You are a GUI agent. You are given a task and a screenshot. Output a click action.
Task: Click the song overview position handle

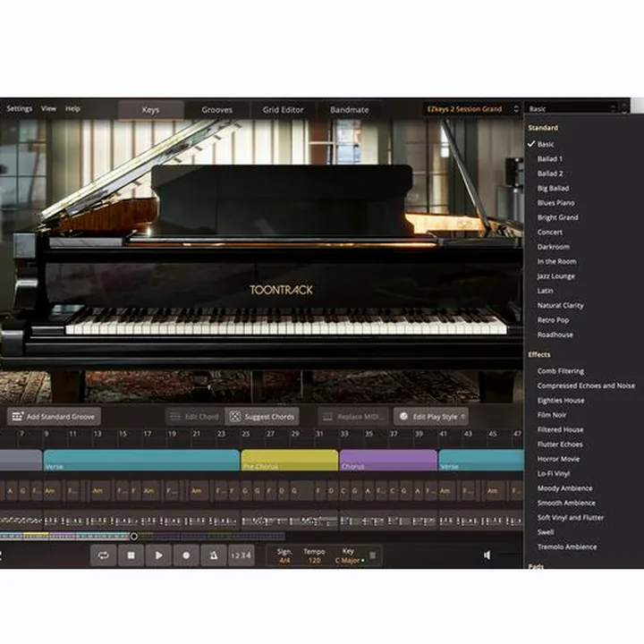[134, 537]
